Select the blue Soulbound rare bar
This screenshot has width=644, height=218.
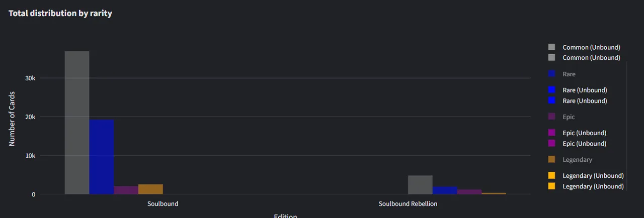102,157
